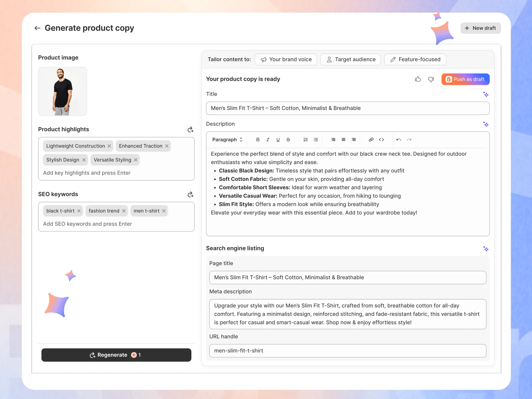Click the sparkle icon for Search engine listing
Image resolution: width=532 pixels, height=399 pixels.
(x=485, y=249)
